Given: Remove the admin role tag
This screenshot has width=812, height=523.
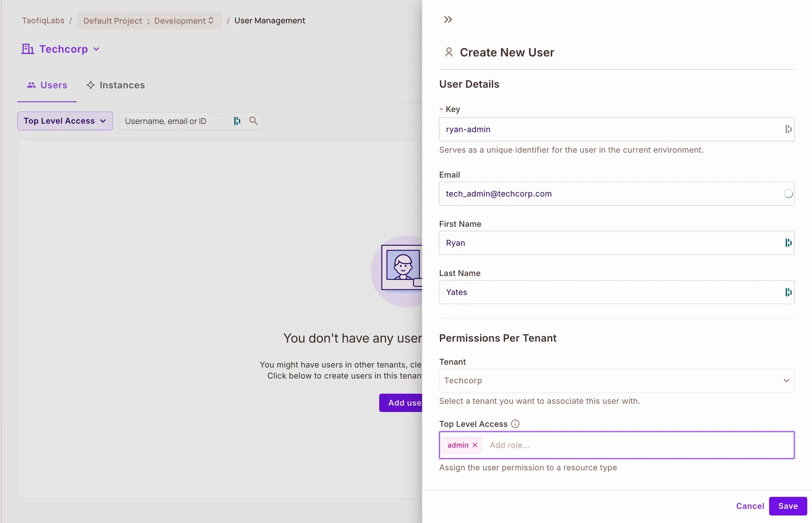Looking at the screenshot, I should (475, 445).
